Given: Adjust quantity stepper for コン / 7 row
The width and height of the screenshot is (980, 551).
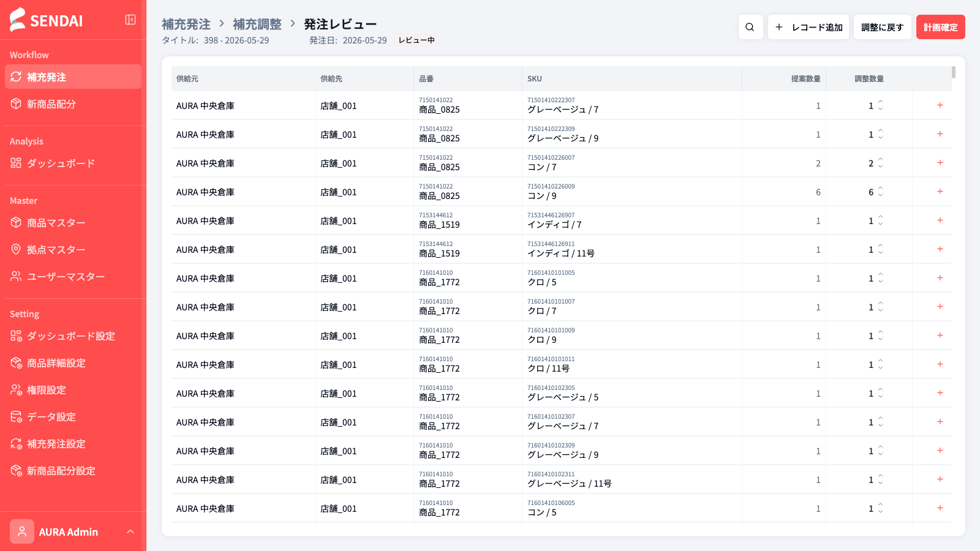Looking at the screenshot, I should coord(880,163).
